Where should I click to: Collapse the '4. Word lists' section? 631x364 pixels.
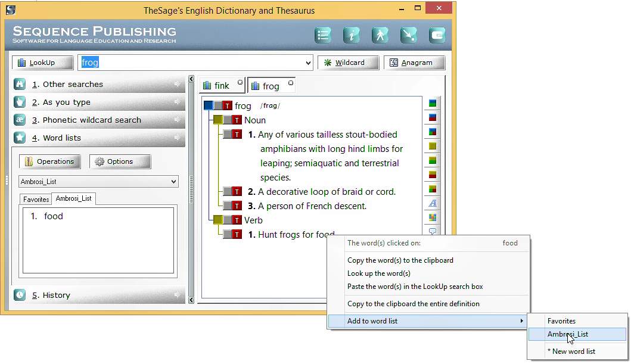98,138
